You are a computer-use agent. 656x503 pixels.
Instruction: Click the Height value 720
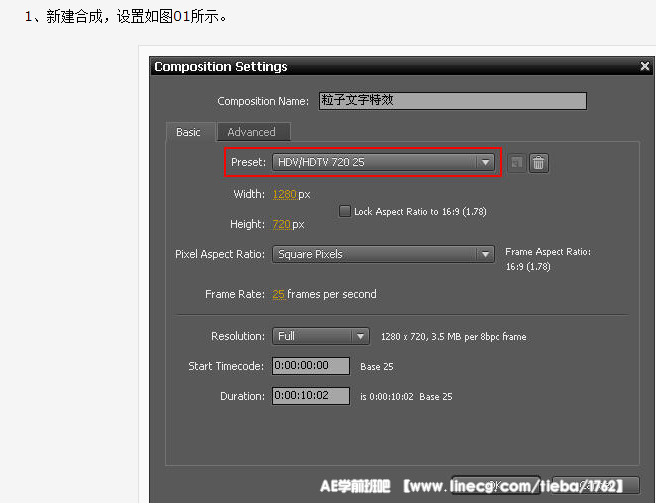[x=282, y=225]
